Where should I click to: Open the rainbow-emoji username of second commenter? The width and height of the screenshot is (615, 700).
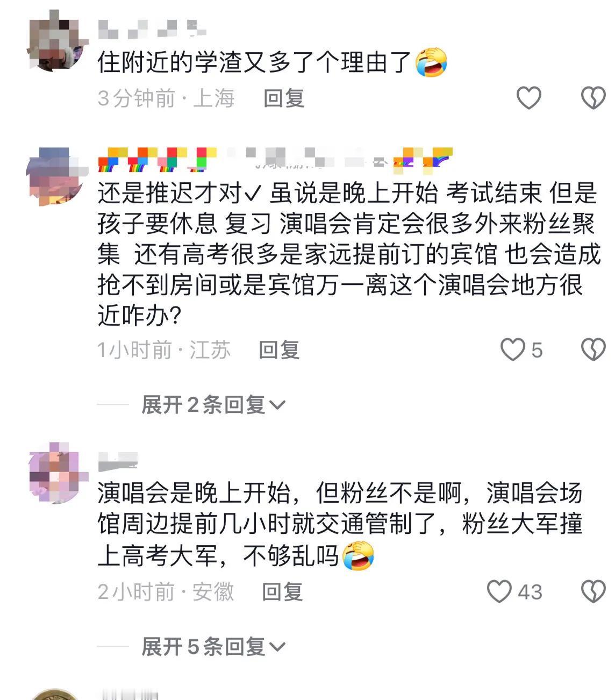[x=275, y=159]
